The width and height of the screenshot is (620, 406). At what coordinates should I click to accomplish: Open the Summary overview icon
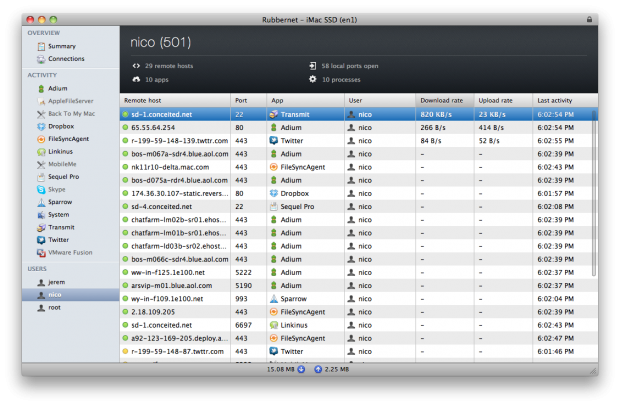[x=41, y=46]
